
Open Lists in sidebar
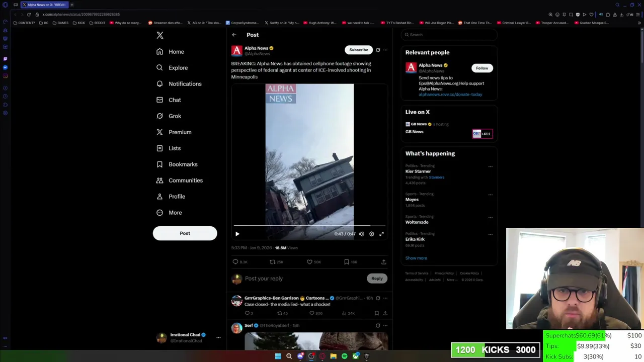coord(168,148)
